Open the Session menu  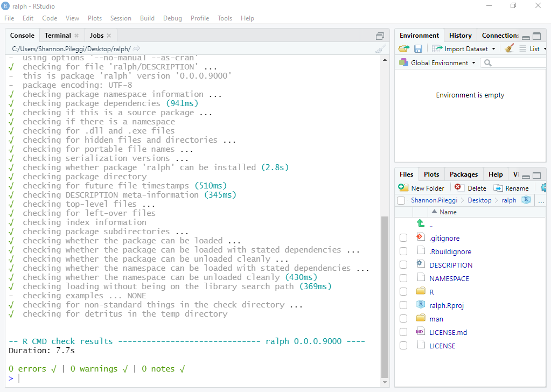coord(121,18)
